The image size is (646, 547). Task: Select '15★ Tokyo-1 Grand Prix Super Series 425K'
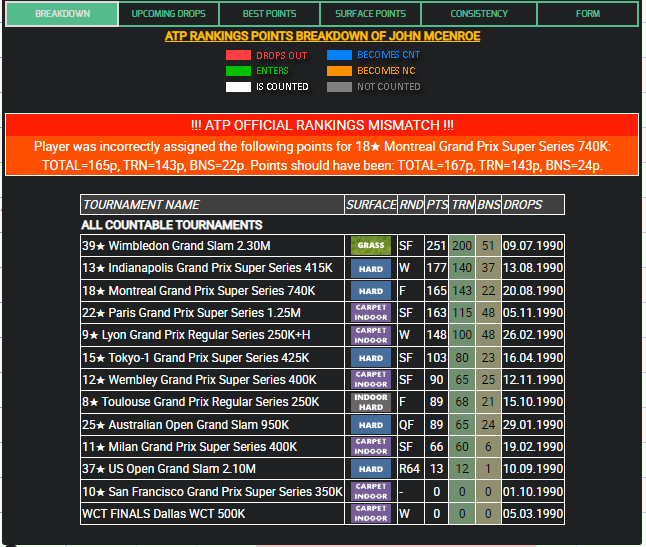[x=322, y=358]
